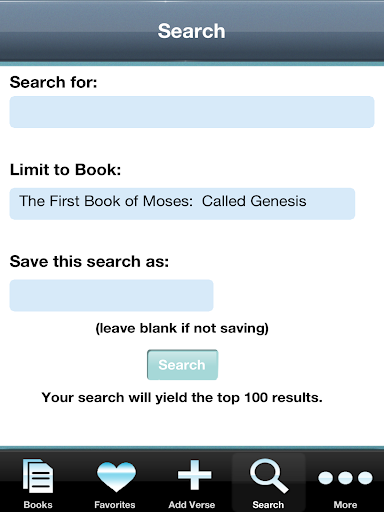Click the 'Save this search as:' label
Screen dimensions: 384x512
coord(89,261)
